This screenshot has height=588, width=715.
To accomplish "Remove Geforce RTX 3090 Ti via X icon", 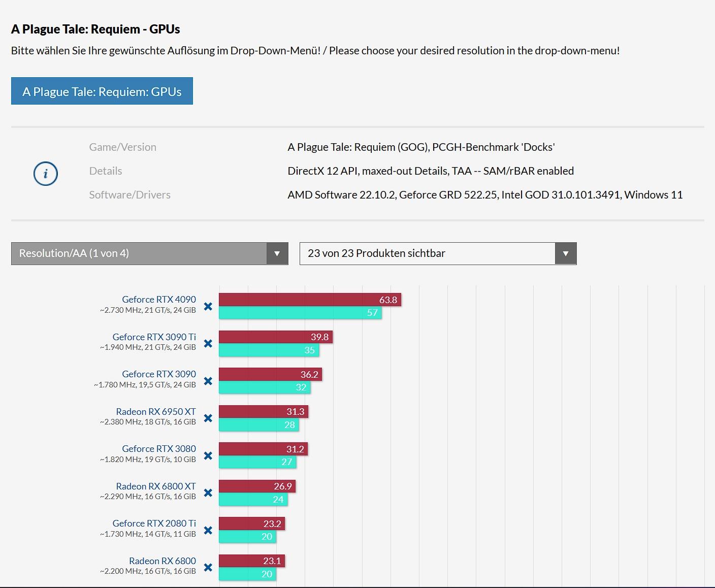I will pyautogui.click(x=208, y=344).
